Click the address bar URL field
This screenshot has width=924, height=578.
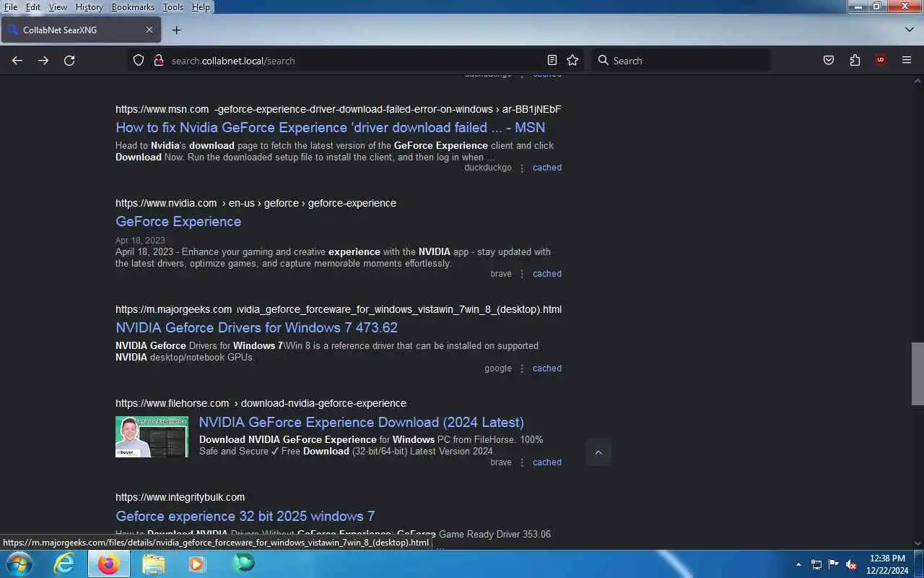coord(354,61)
